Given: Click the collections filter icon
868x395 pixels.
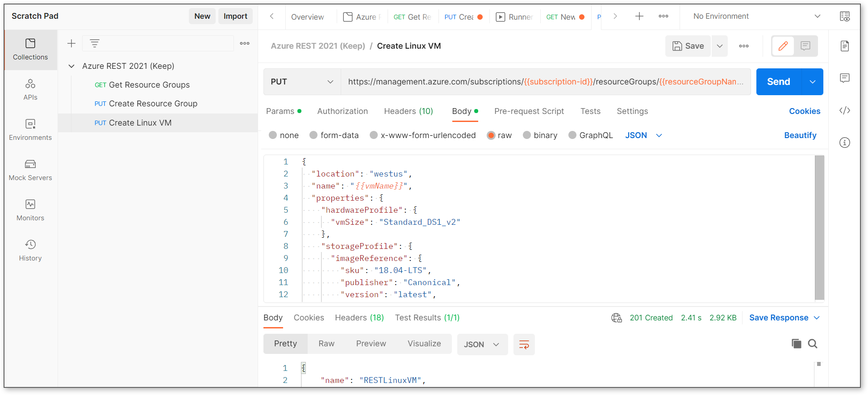Looking at the screenshot, I should coord(95,43).
